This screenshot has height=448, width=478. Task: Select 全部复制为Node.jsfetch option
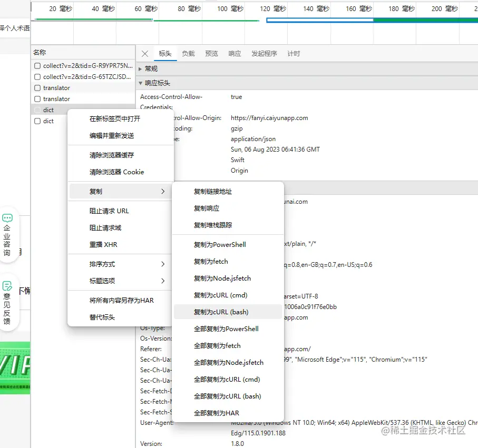pos(228,362)
